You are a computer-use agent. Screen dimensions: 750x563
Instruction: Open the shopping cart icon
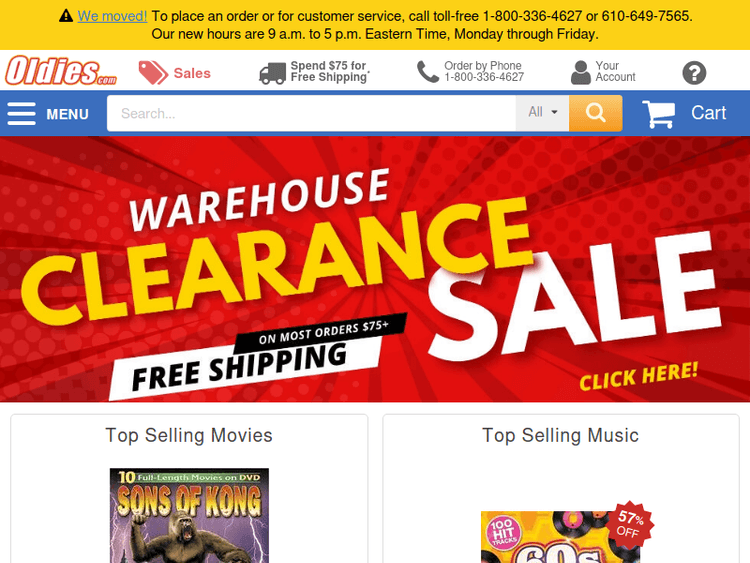click(x=658, y=114)
